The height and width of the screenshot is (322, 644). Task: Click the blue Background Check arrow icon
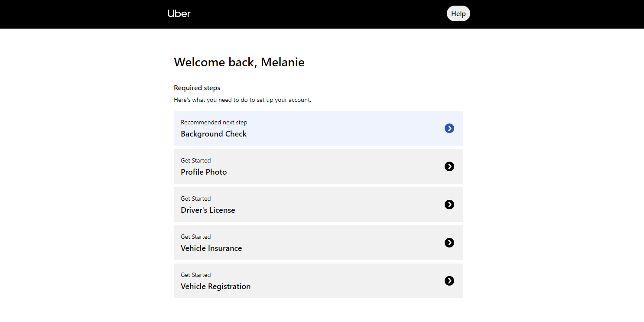(449, 128)
